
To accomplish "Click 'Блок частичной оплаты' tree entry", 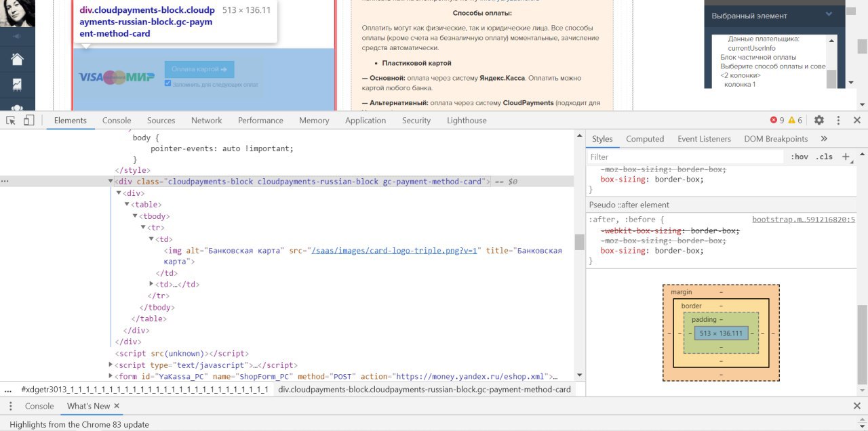I will tap(758, 57).
